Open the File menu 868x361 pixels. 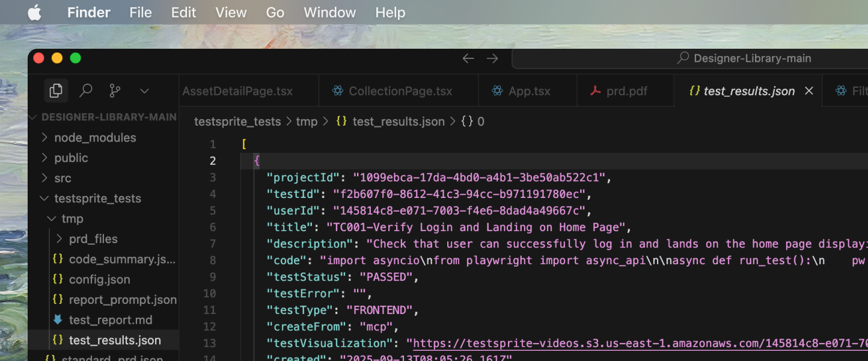141,13
